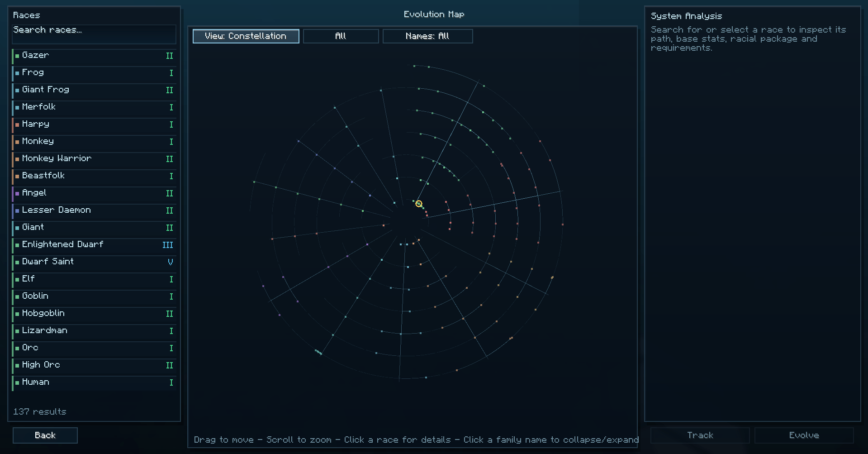868x454 pixels.
Task: Select the Frog race row
Action: tap(94, 73)
